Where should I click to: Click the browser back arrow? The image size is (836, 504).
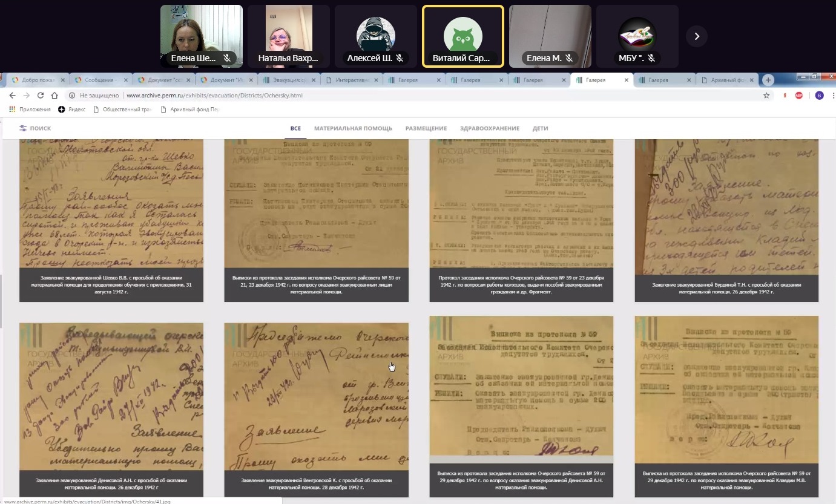point(12,96)
